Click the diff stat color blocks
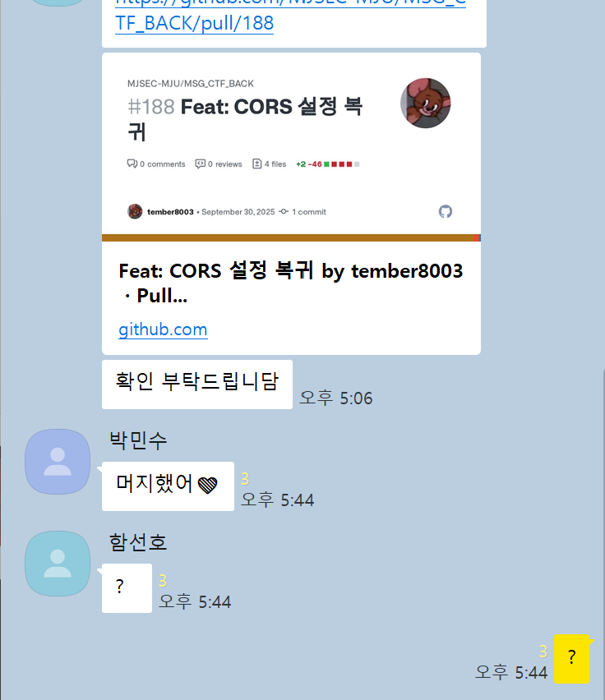Screen dimensions: 605x700 click(x=342, y=164)
